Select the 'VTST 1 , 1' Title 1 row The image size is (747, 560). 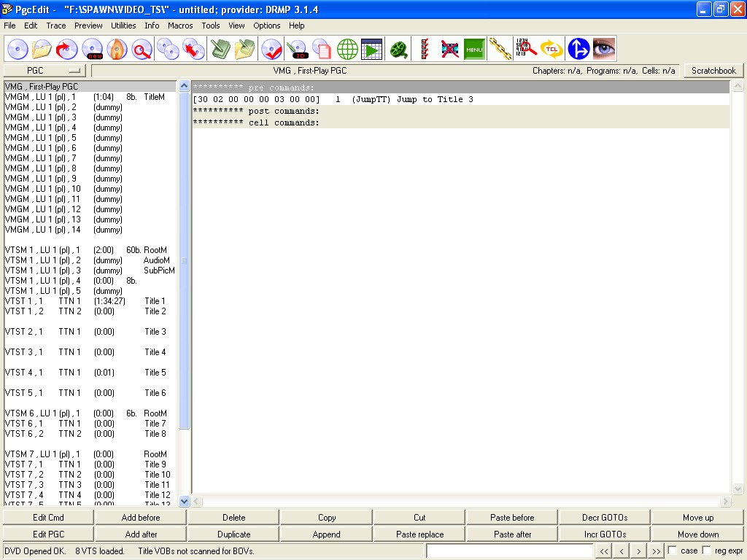[90, 301]
